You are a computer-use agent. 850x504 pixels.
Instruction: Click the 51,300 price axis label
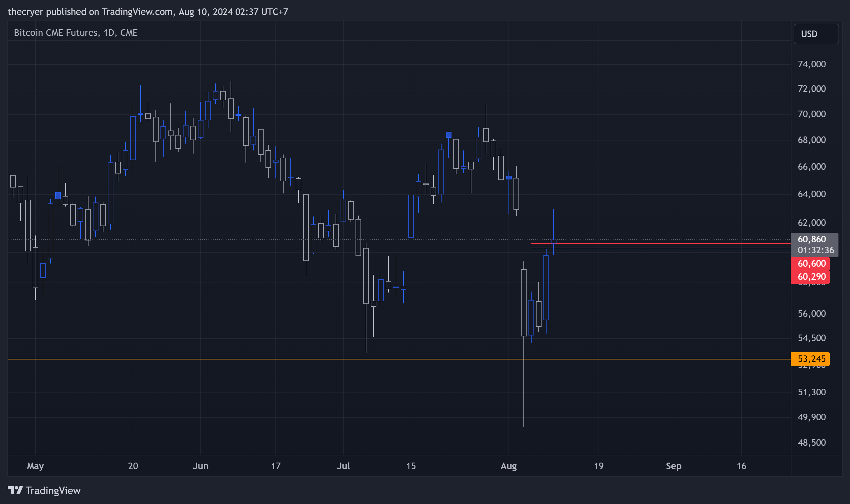812,392
